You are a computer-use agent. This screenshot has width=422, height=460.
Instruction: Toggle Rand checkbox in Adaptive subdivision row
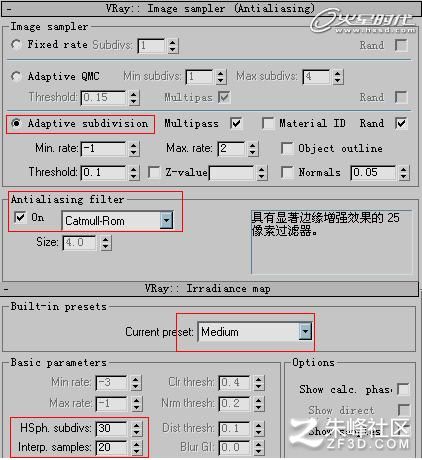pos(401,123)
